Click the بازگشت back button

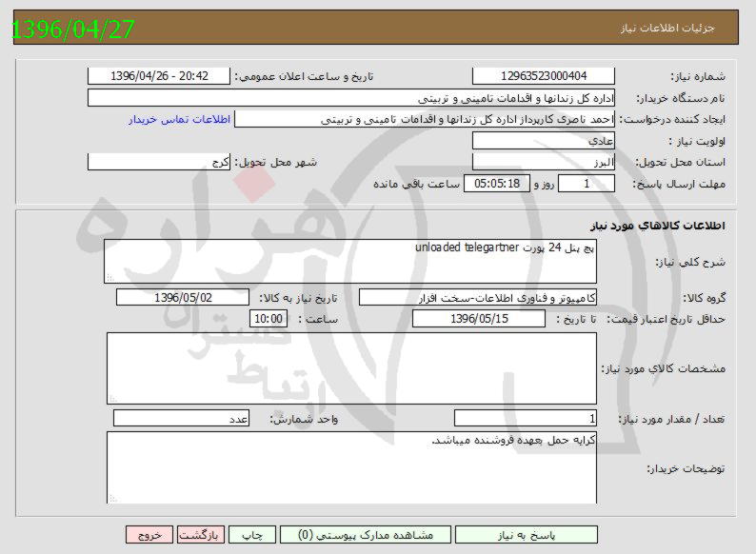[202, 535]
